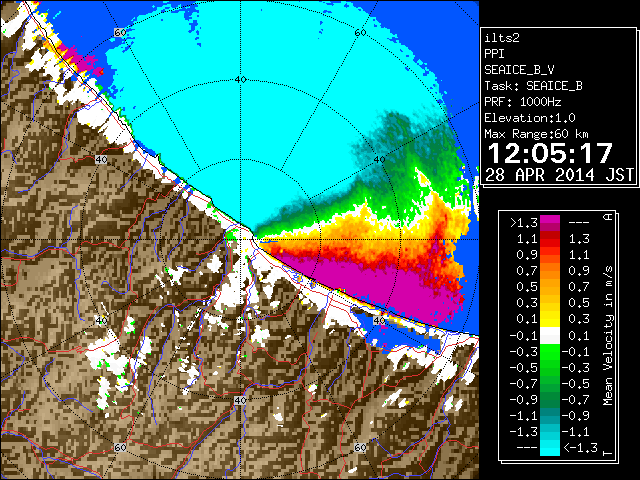Select the vertical 'Mean Velocity in m/s' label
This screenshot has width=640, height=480.
[608, 336]
